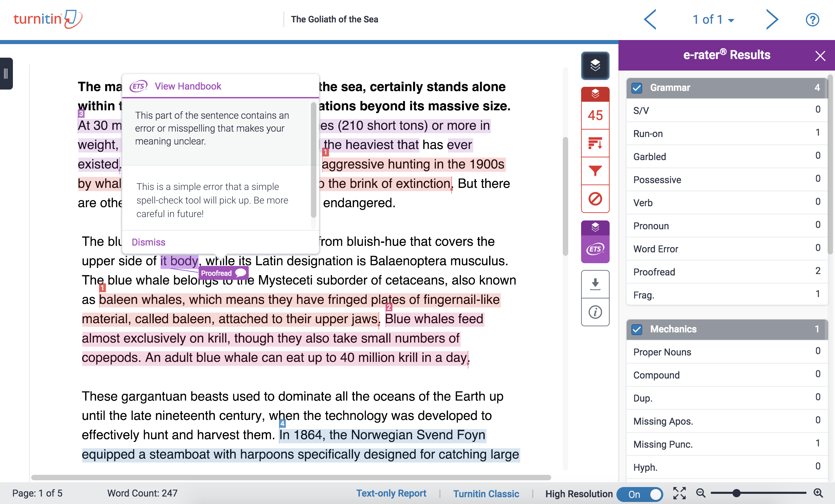The image size is (835, 504).
Task: Click the purple flag 3 marker
Action: click(x=81, y=113)
